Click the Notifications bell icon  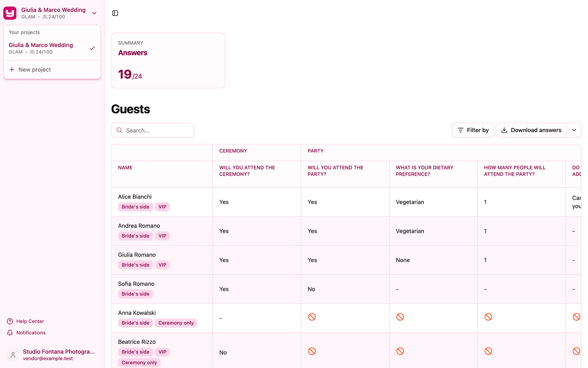[10, 333]
